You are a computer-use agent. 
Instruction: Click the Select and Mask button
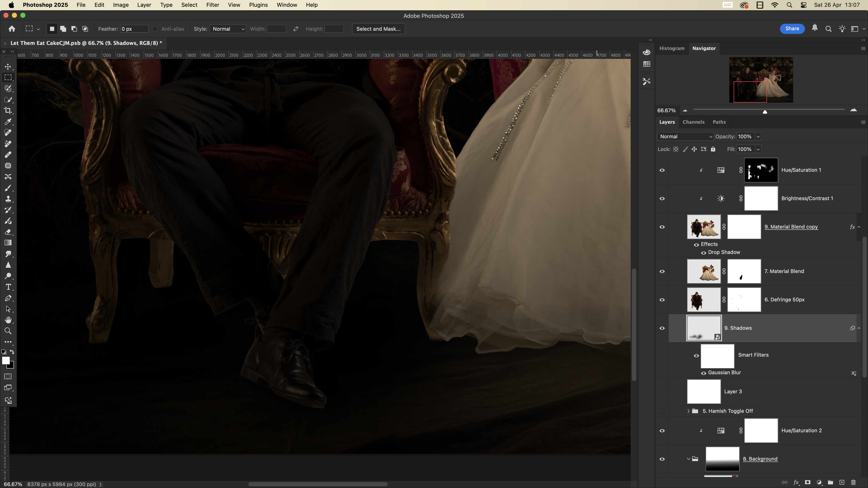coord(378,29)
